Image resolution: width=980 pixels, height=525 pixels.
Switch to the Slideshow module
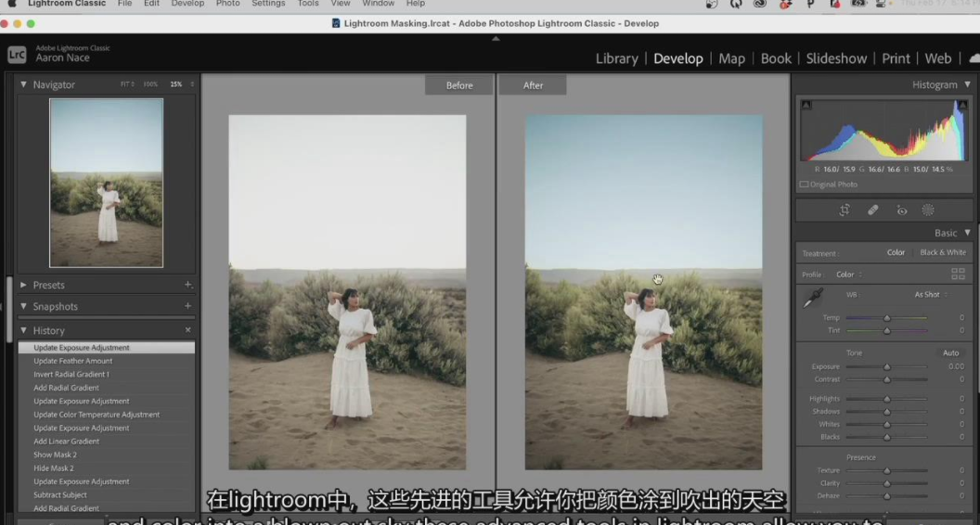click(x=836, y=58)
